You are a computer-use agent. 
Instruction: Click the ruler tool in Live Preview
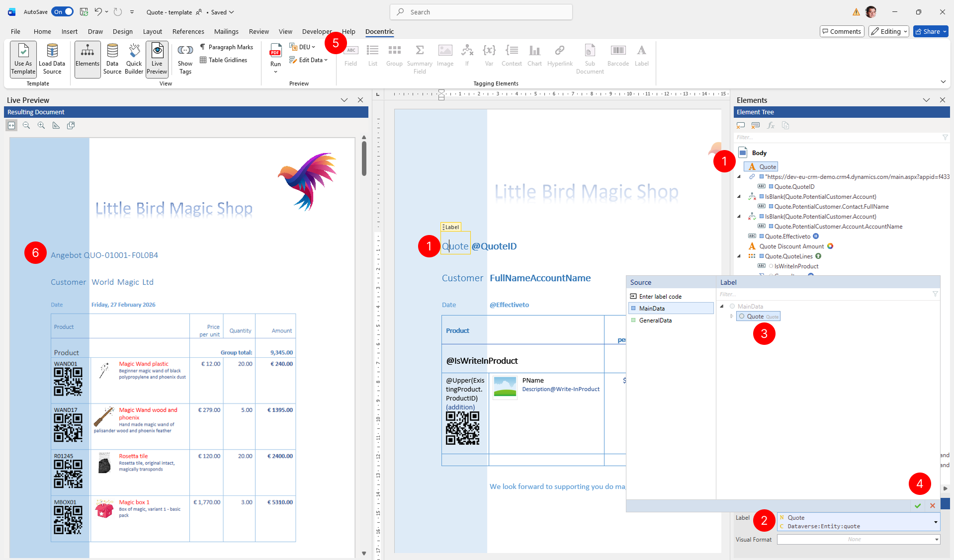[x=56, y=126]
